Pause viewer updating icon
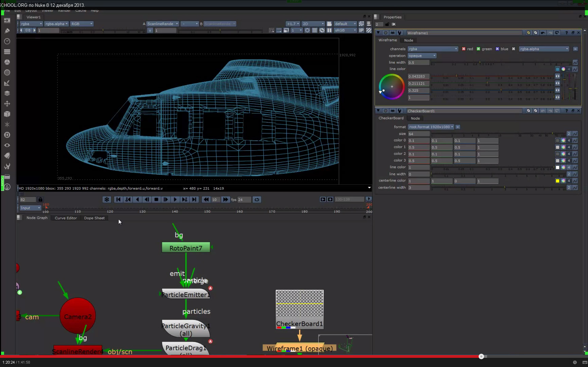 coord(329,30)
